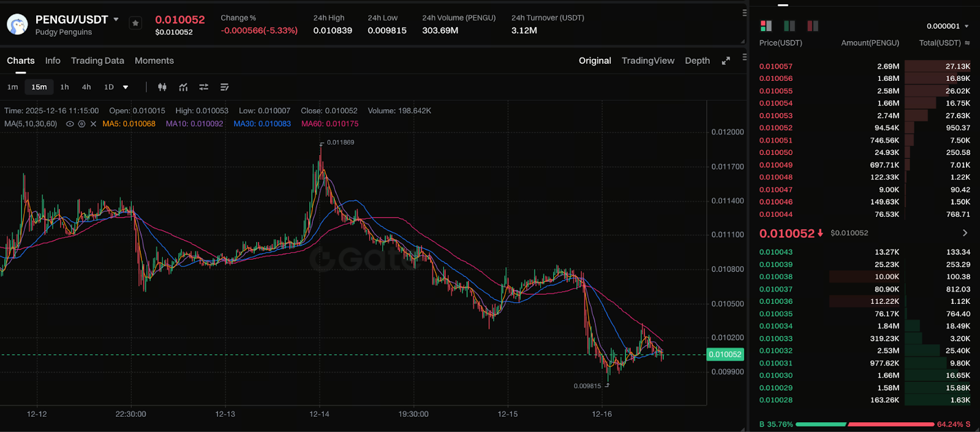Select the ask row at price 0.010046
Viewport: 980px width, 432px height.
[x=865, y=202]
